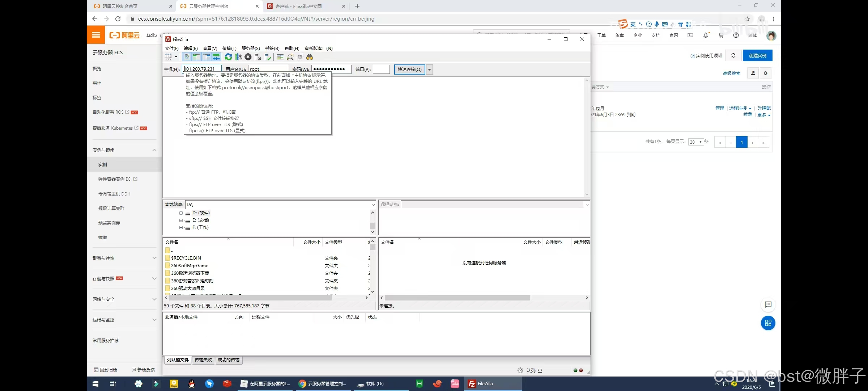Screen dimensions: 868x391
Task: Toggle local directory tree display
Action: tap(196, 57)
